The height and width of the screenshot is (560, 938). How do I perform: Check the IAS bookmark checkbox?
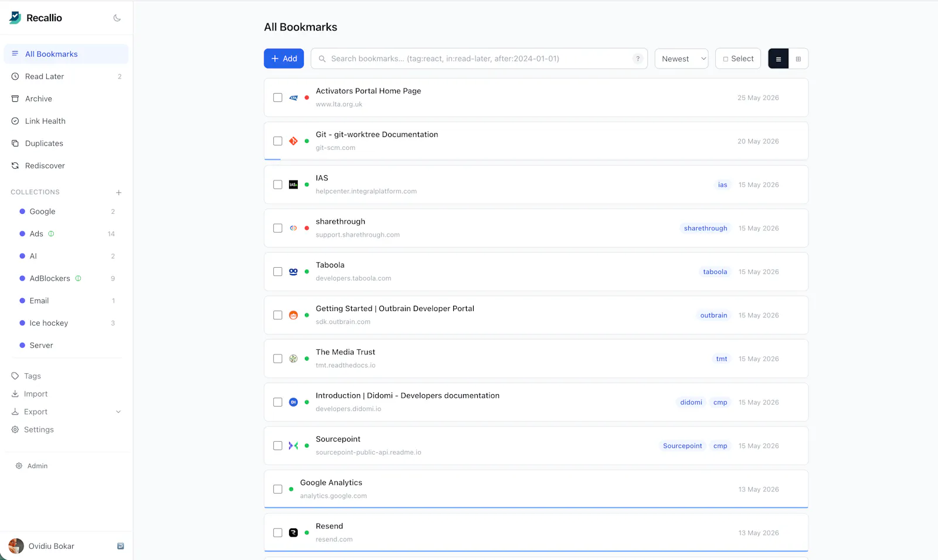[278, 185]
